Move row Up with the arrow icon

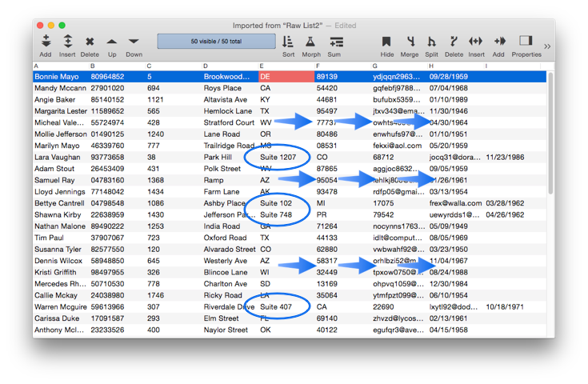click(112, 42)
